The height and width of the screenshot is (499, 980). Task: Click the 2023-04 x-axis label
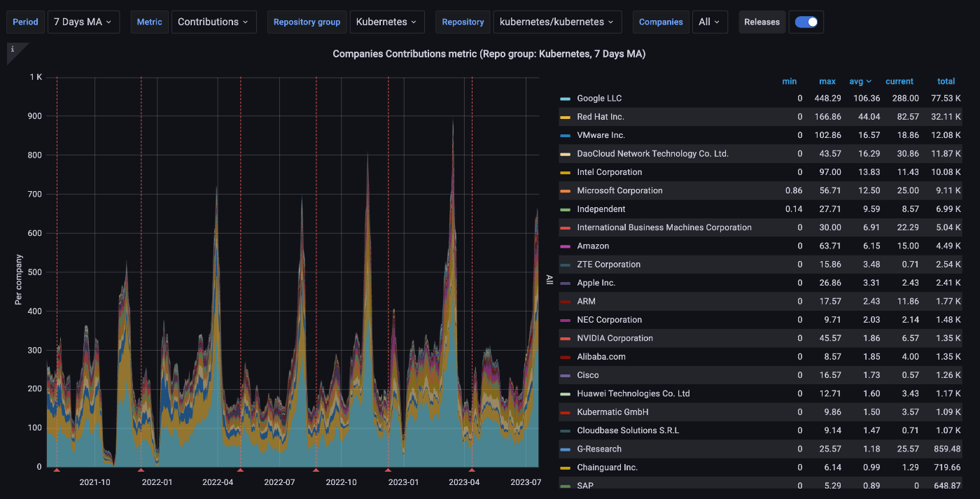pos(464,482)
